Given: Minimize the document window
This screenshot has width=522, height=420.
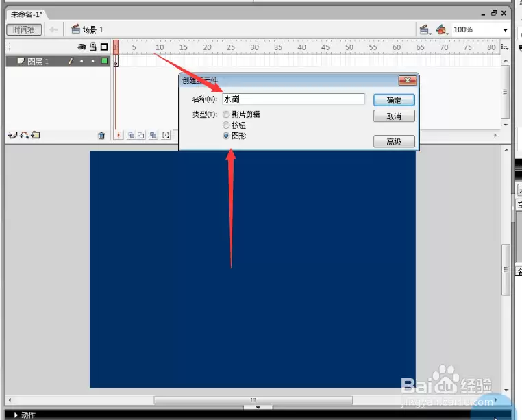Looking at the screenshot, I should coord(483,14).
